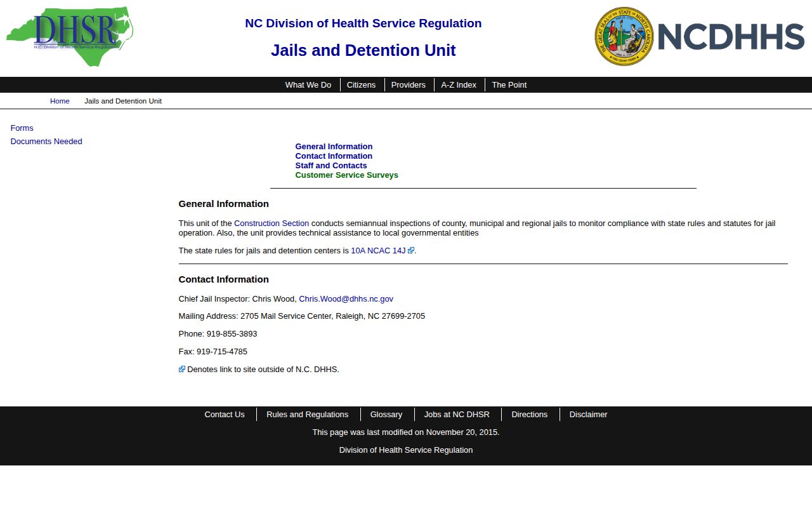Click Division of Health Service Regulation footer text
Viewport: 812px width, 508px height.
pyautogui.click(x=406, y=450)
